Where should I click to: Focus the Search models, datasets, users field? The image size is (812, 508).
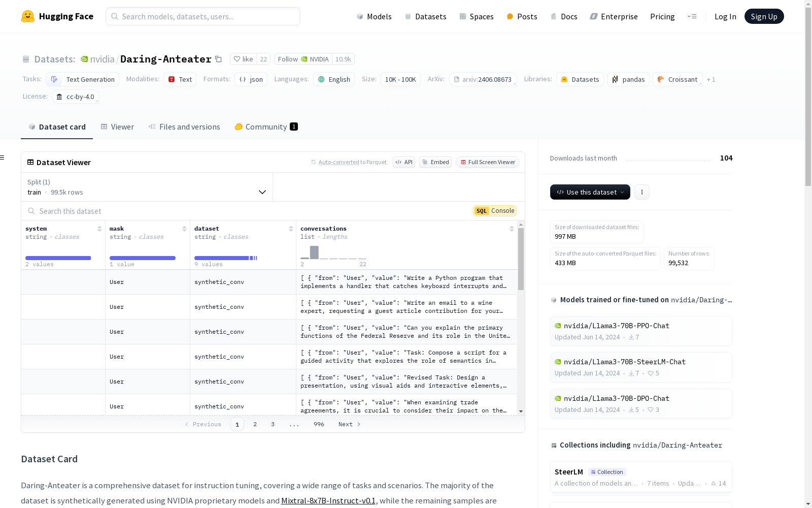[x=203, y=16]
